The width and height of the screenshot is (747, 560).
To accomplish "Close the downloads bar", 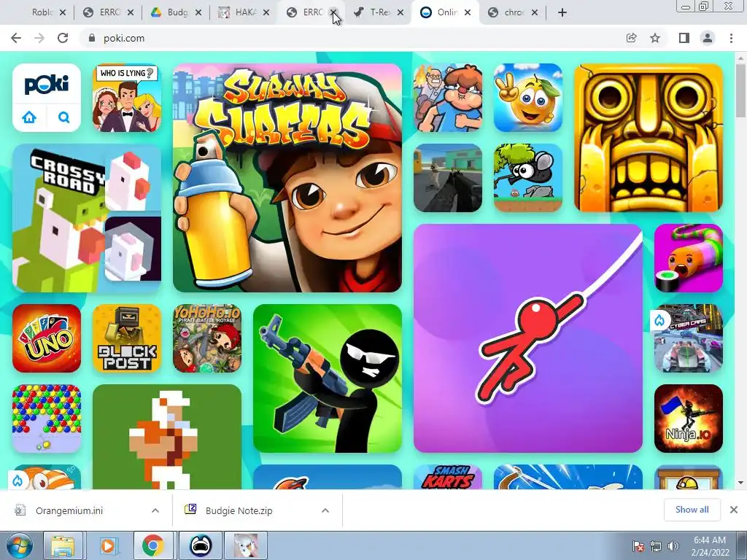I will (734, 510).
